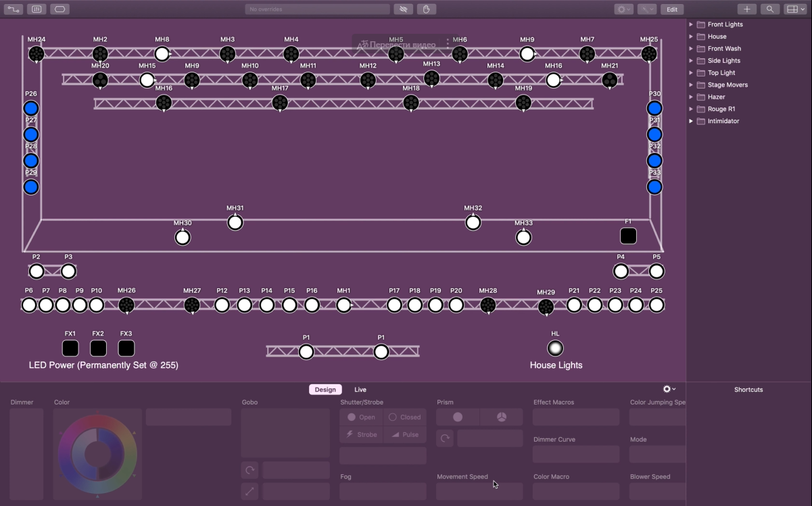Select the MH31 floor moving head

pos(235,223)
